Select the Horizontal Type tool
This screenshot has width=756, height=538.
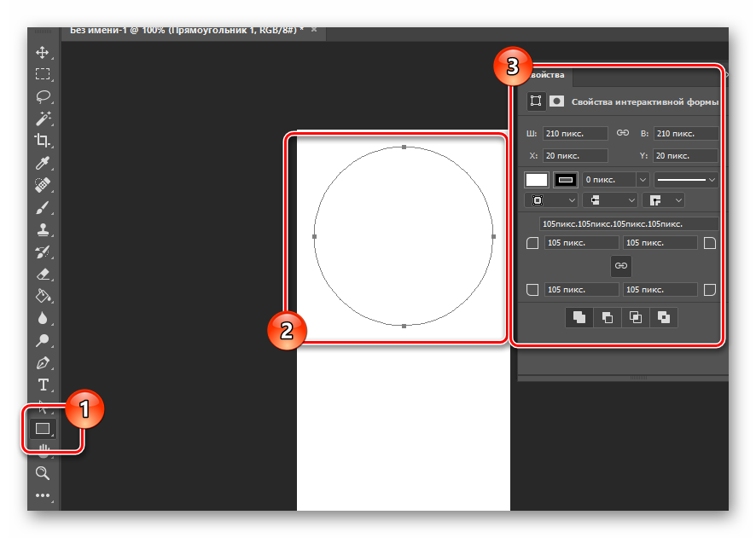[x=42, y=385]
